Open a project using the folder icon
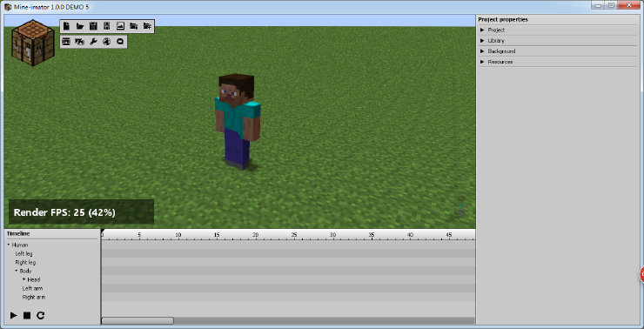Image resolution: width=644 pixels, height=329 pixels. point(80,26)
